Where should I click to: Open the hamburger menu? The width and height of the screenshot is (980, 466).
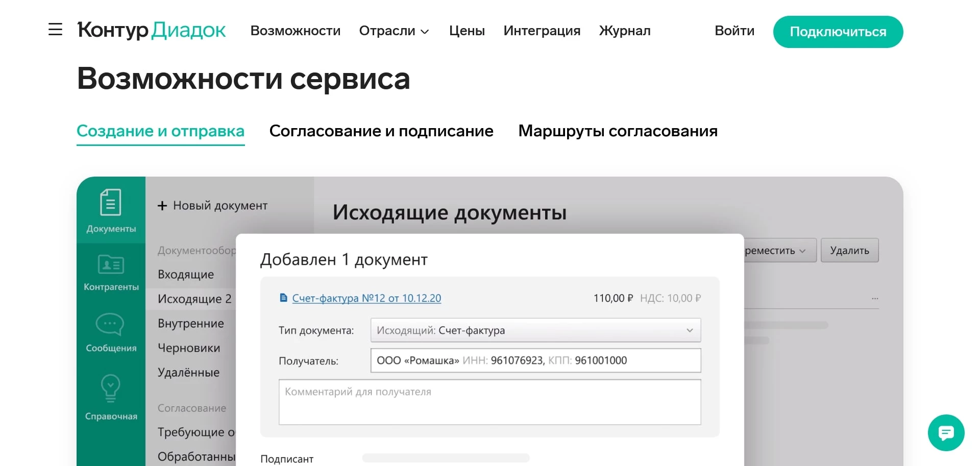point(55,30)
